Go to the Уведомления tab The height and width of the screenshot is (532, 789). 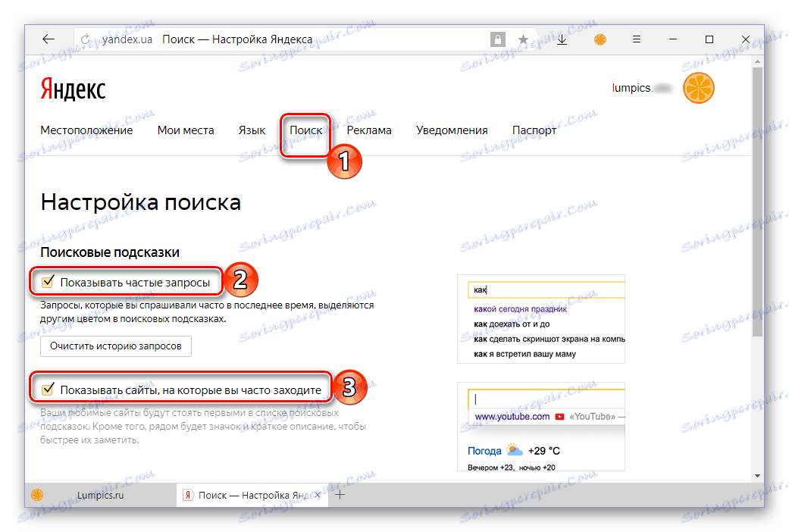pyautogui.click(x=452, y=130)
